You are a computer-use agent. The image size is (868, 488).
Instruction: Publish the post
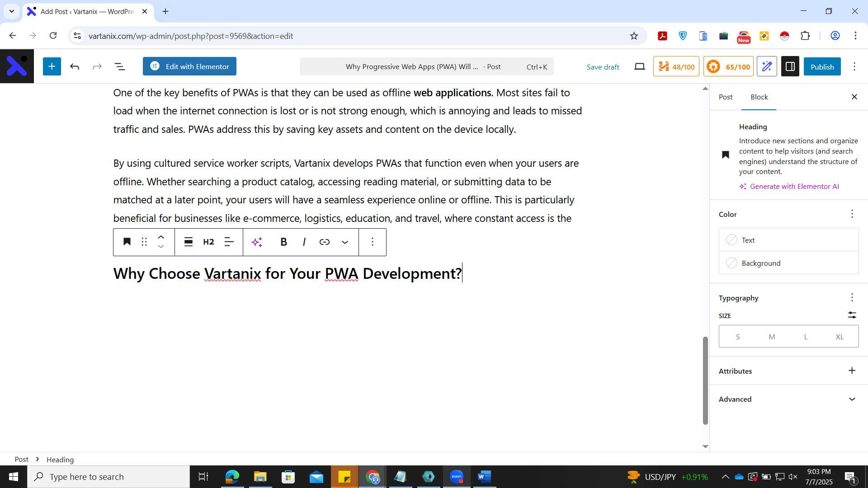tap(822, 66)
